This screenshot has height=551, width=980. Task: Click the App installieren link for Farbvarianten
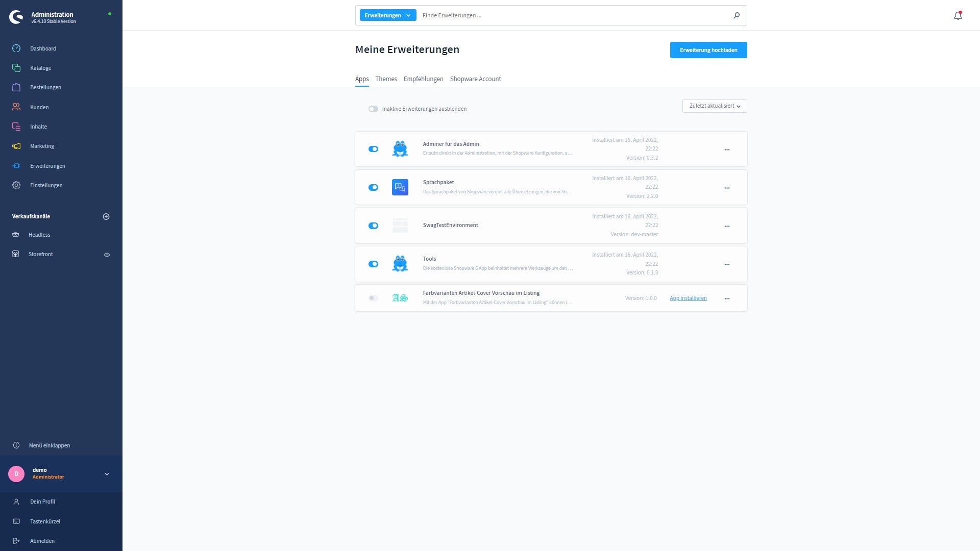(x=688, y=297)
